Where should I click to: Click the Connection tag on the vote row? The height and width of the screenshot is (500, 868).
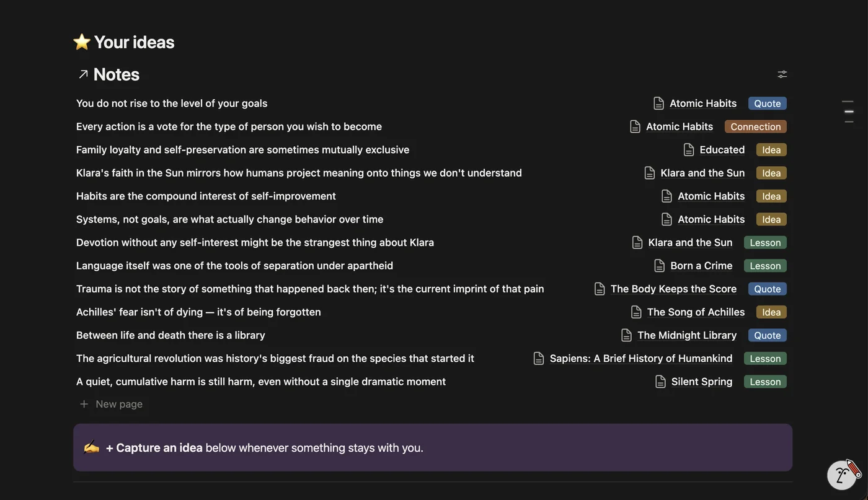[755, 126]
